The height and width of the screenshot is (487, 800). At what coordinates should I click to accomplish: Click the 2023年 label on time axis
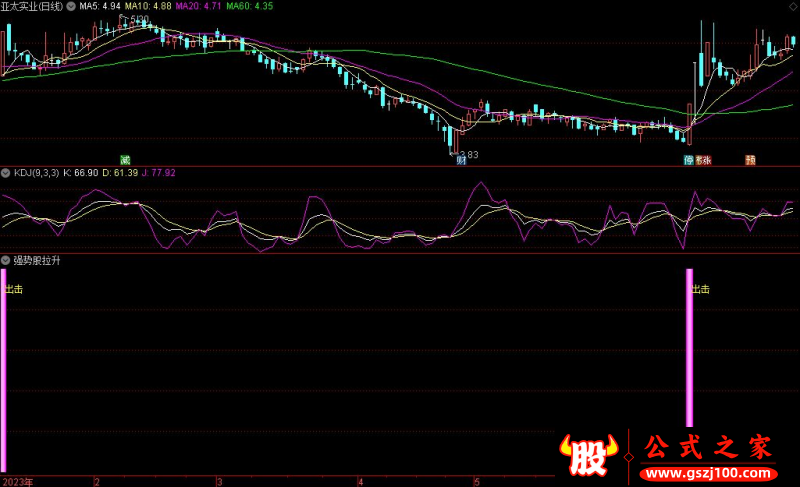click(17, 481)
